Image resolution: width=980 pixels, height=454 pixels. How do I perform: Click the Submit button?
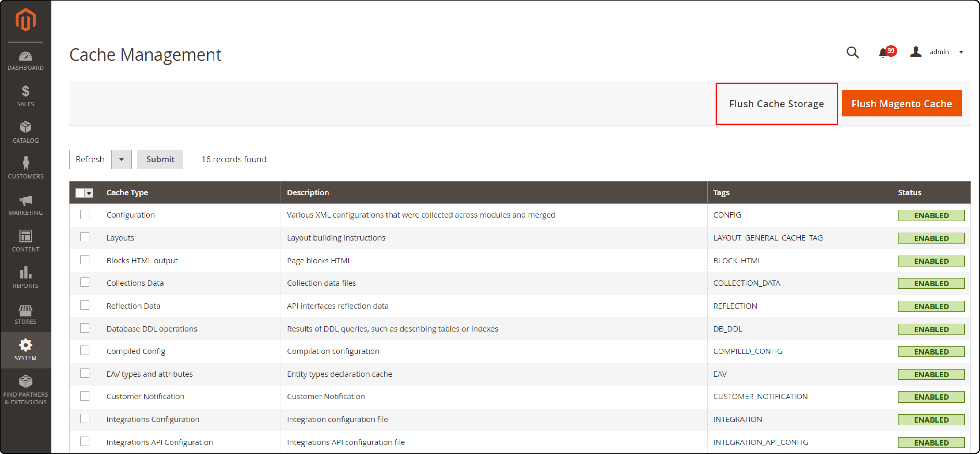(160, 160)
